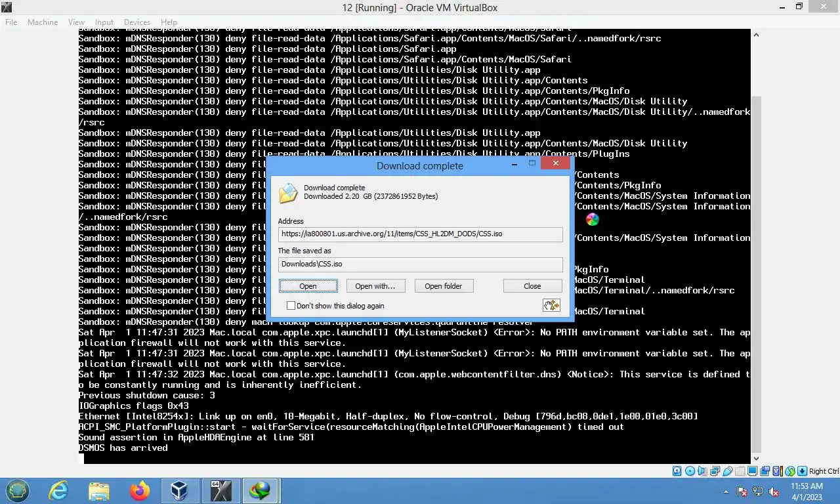This screenshot has width=840, height=504.
Task: Click the VirtualBox window icon in the title bar
Action: 7,7
